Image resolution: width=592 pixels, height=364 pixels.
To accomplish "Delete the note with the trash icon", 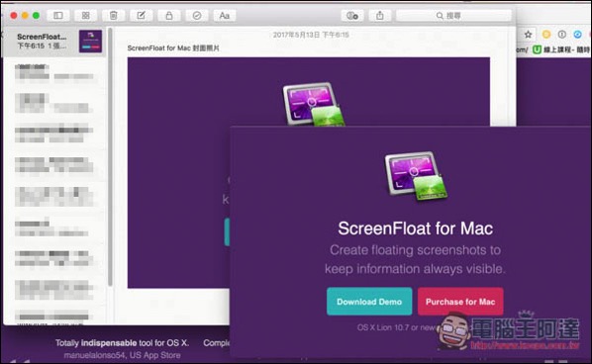I will click(x=113, y=16).
